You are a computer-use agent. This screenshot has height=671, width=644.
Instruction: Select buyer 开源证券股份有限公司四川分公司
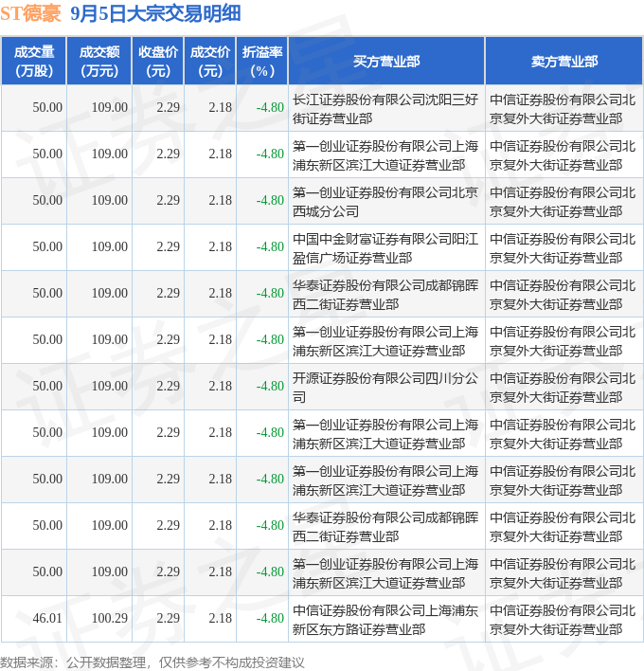[x=385, y=388]
